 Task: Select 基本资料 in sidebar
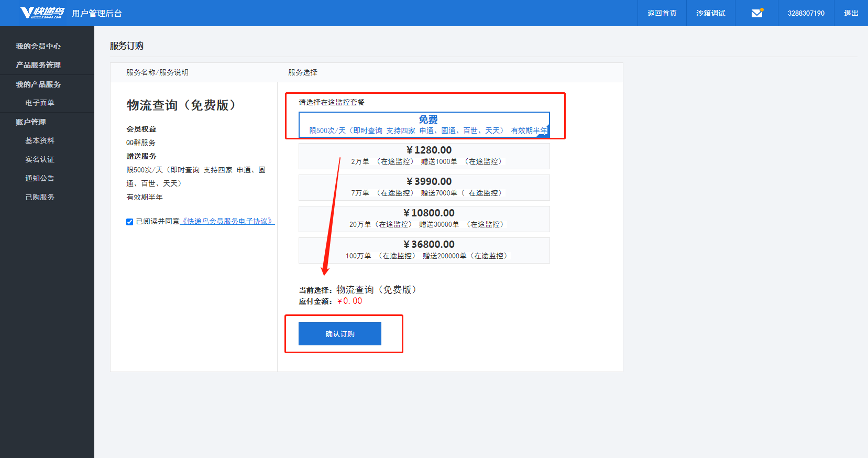(x=40, y=140)
